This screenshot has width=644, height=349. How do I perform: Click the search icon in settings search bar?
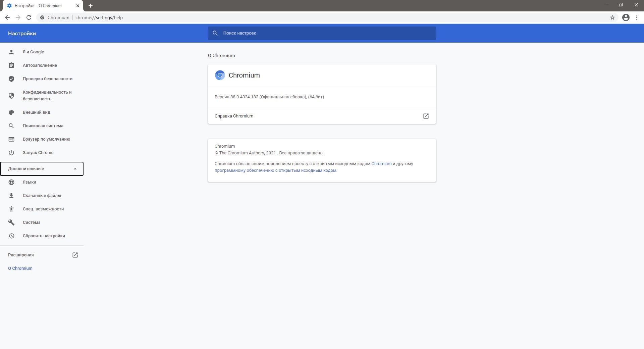pyautogui.click(x=215, y=33)
